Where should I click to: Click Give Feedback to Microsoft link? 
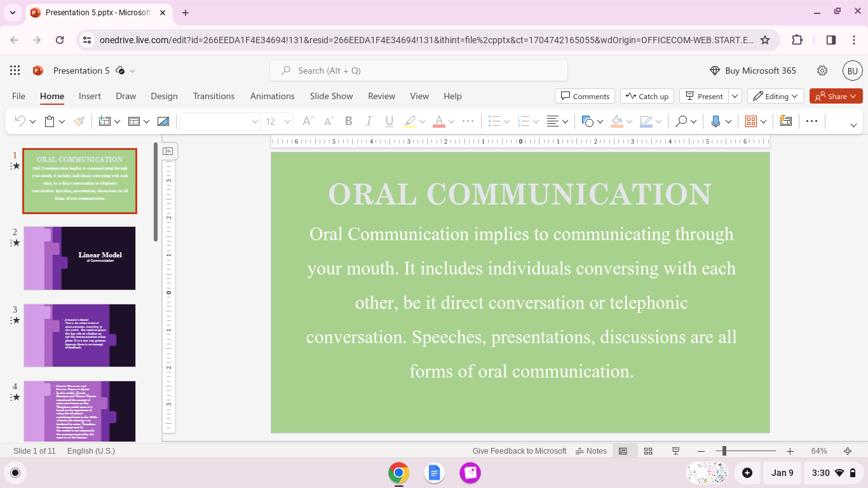[519, 451]
